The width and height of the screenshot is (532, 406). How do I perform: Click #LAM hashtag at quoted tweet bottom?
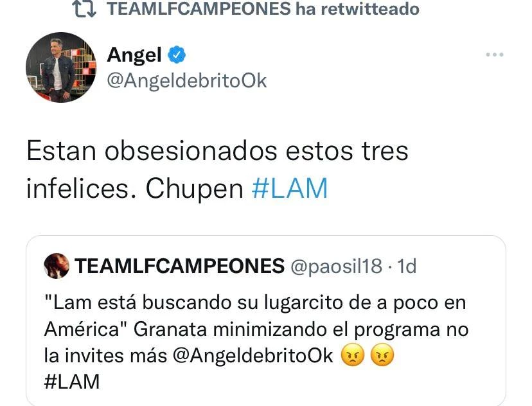point(72,382)
